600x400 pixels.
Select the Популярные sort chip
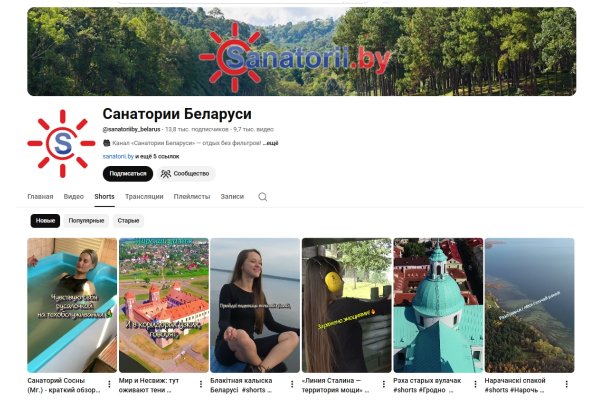(86, 221)
